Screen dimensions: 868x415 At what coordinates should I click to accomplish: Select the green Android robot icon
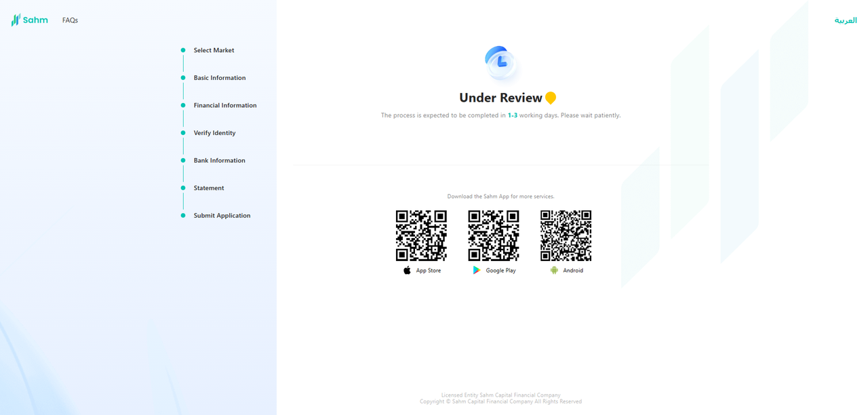click(554, 271)
